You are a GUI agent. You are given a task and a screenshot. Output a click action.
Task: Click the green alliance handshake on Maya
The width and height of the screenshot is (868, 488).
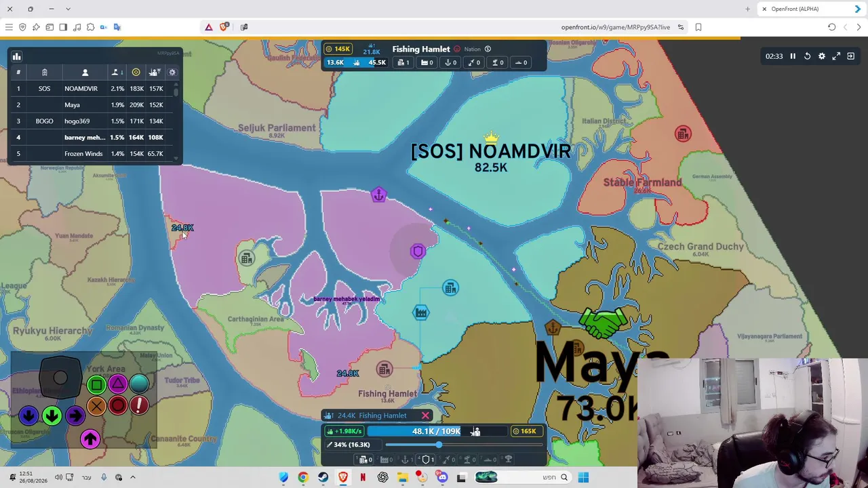603,323
